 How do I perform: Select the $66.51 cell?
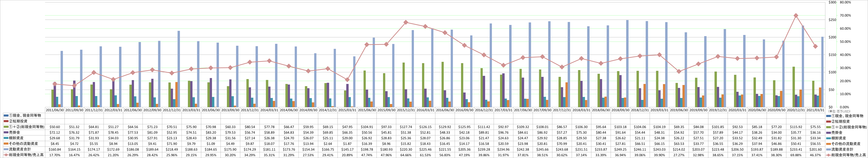tap(640, 144)
